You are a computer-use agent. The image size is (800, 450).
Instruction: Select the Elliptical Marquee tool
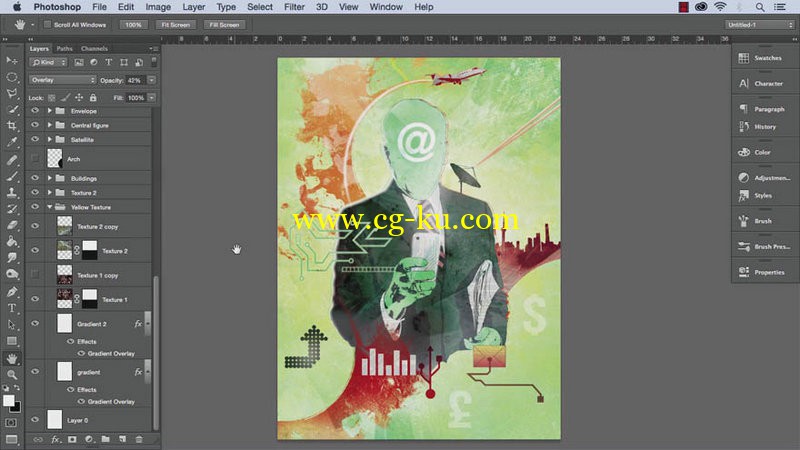tap(12, 77)
